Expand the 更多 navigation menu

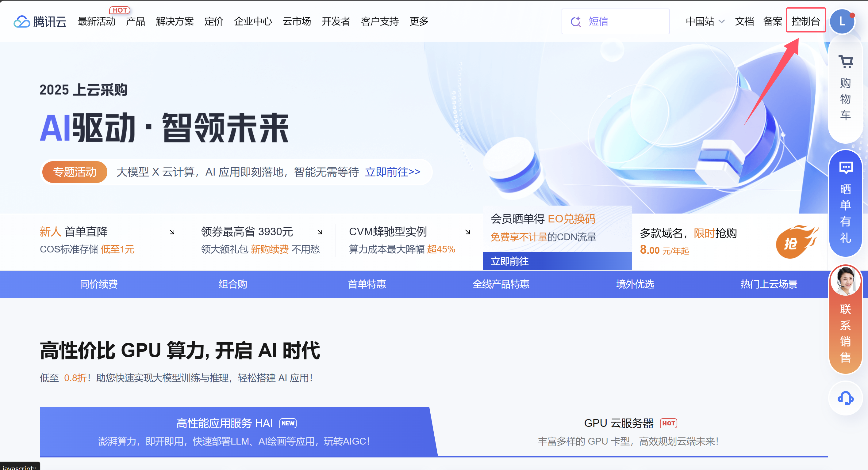coord(418,21)
